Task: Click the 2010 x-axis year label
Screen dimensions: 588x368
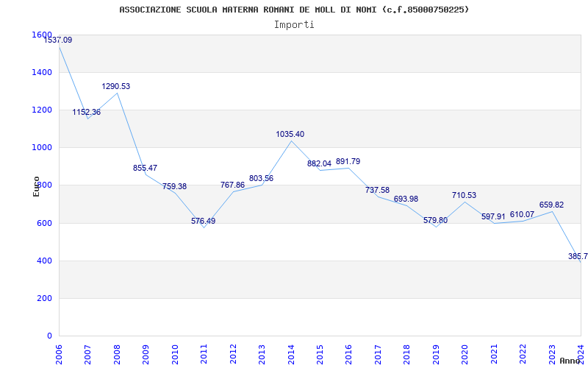Action: point(175,354)
